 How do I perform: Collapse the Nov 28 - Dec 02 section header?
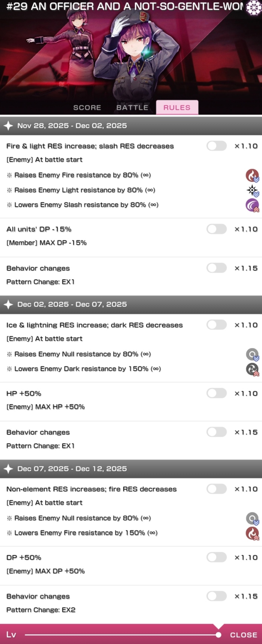(x=131, y=126)
